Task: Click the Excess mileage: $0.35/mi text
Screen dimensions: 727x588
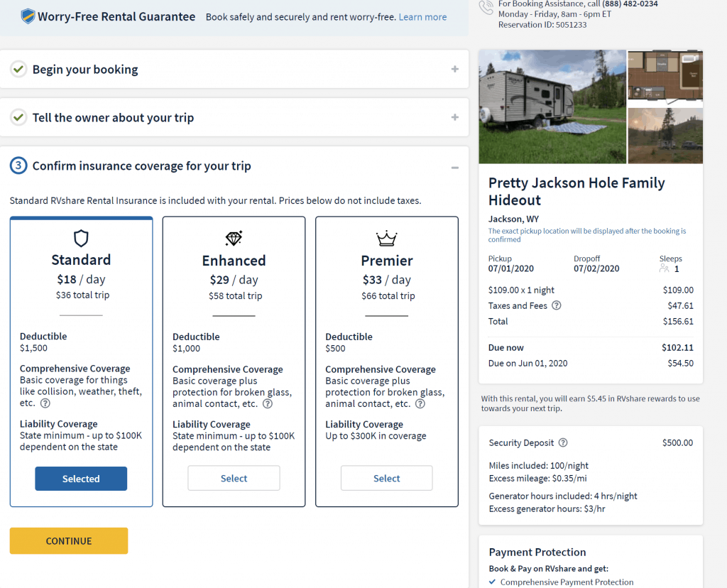Action: pos(538,479)
